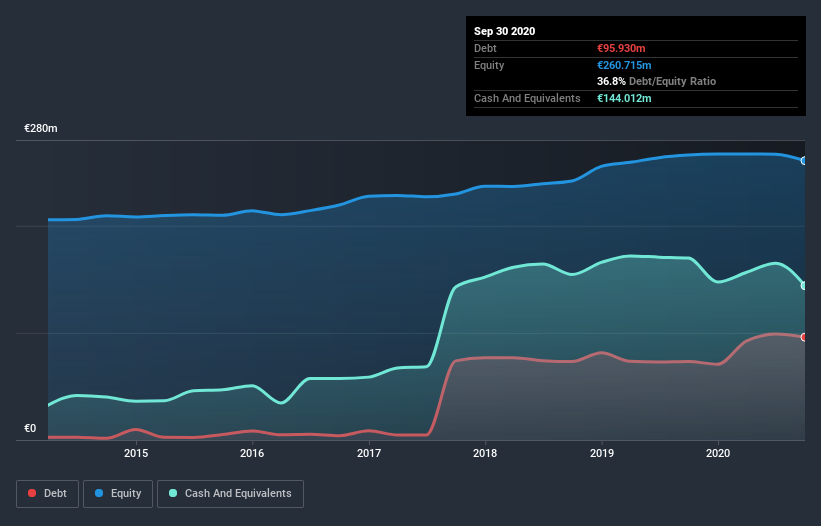821x526 pixels.
Task: Select the Debt data point marker at Sep 2020
Action: coord(804,337)
